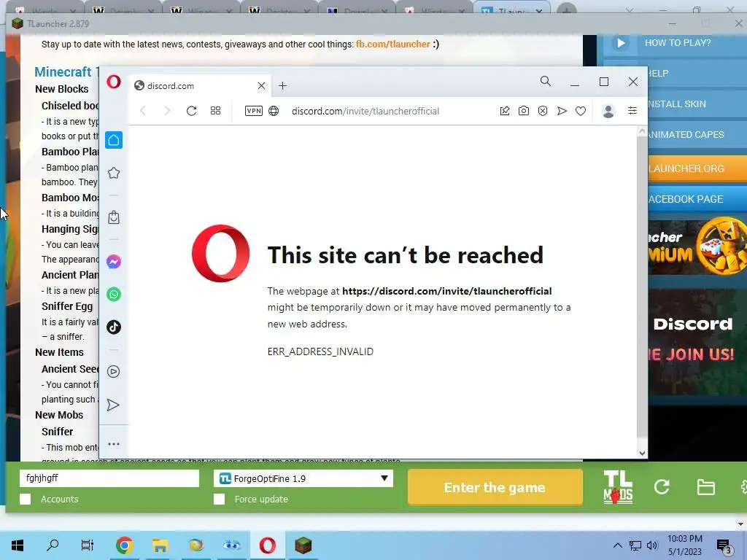Open Opera sidebar bookmarks star
Image resolution: width=747 pixels, height=560 pixels.
tap(113, 173)
